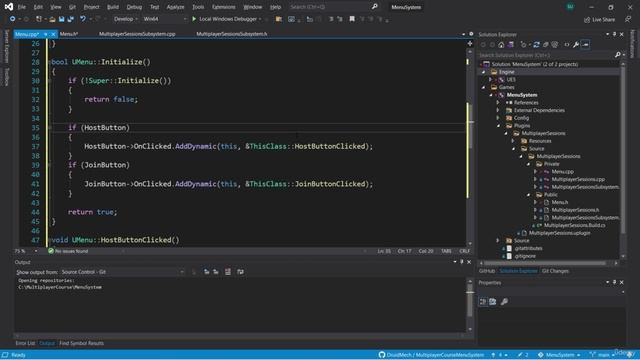The height and width of the screenshot is (360, 640).
Task: Click the Undo arrow icon
Action: (x=83, y=19)
